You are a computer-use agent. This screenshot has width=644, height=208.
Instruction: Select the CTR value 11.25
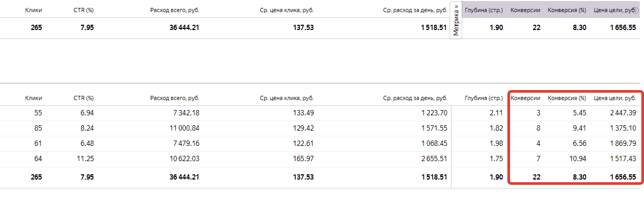pyautogui.click(x=85, y=159)
